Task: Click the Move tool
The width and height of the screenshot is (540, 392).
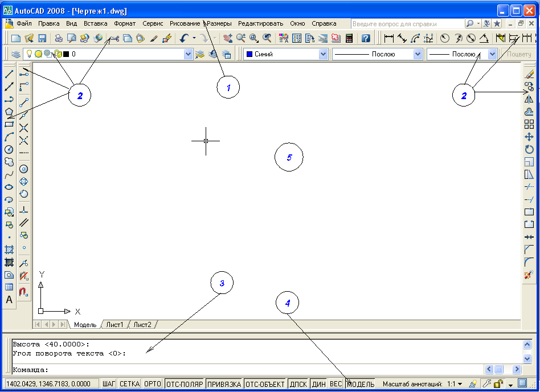Action: (x=529, y=137)
